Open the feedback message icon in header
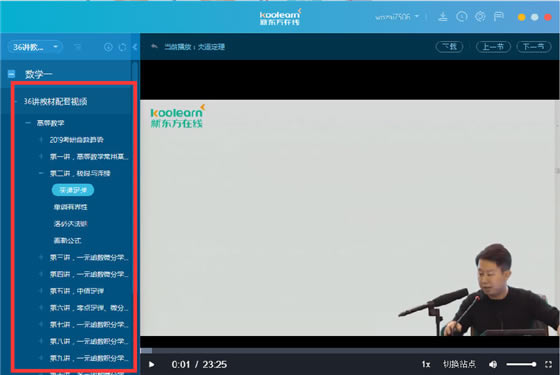 pos(499,16)
